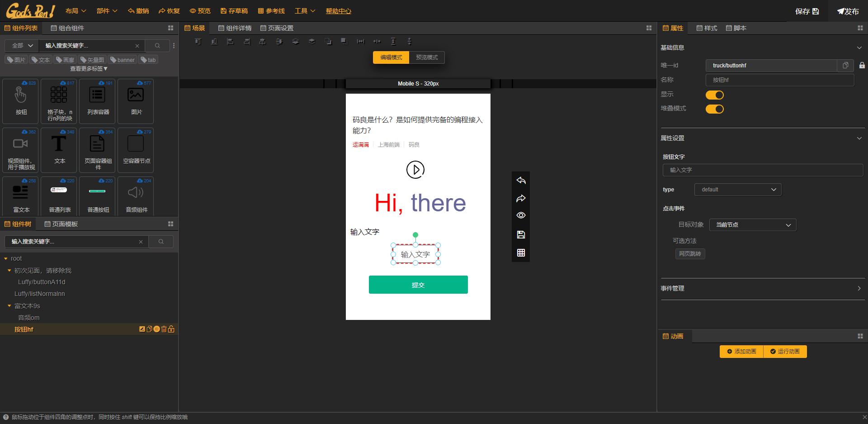
Task: Open the type default dropdown
Action: [738, 190]
